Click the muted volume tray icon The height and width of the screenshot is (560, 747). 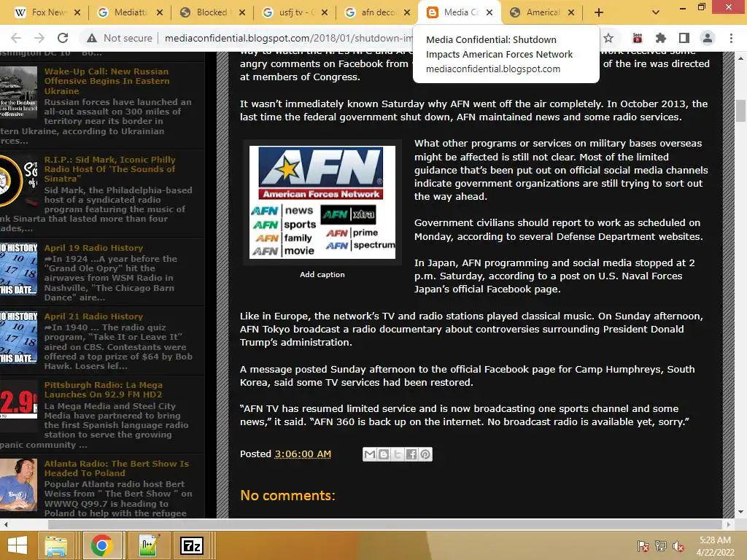pyautogui.click(x=678, y=546)
